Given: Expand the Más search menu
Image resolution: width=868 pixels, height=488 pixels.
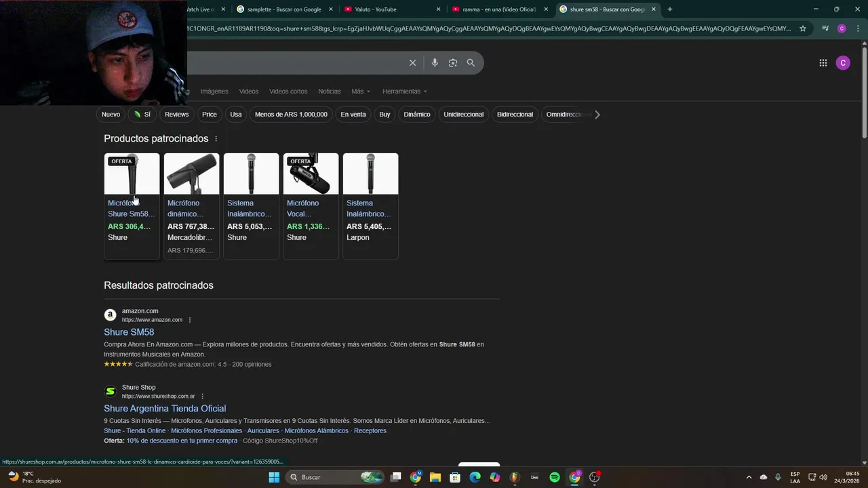Looking at the screenshot, I should (x=360, y=91).
